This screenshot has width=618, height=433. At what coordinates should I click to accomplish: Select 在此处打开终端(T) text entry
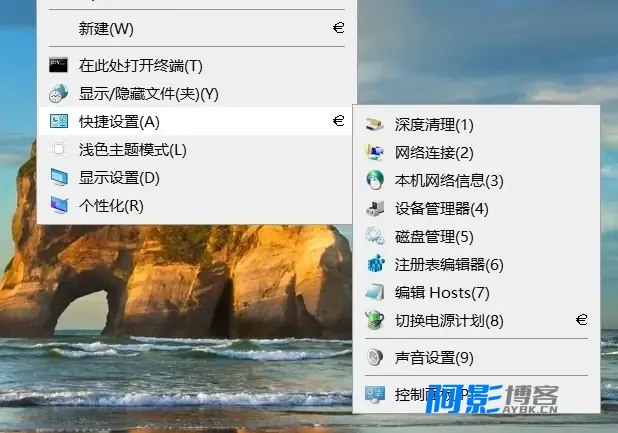tap(141, 66)
